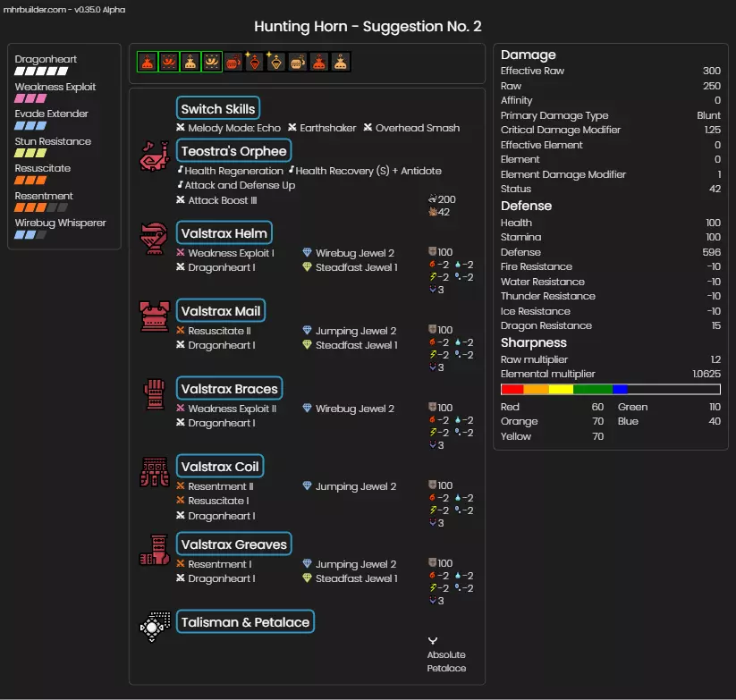Open the Valstrax Mail entry

221,310
